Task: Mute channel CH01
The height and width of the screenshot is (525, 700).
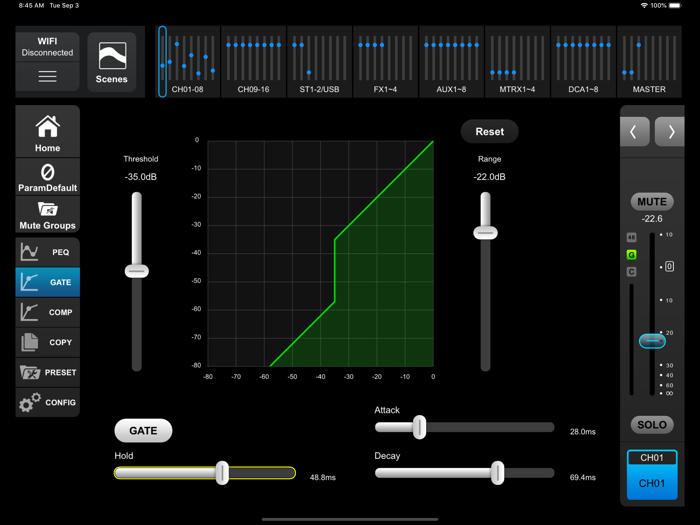Action: [652, 202]
